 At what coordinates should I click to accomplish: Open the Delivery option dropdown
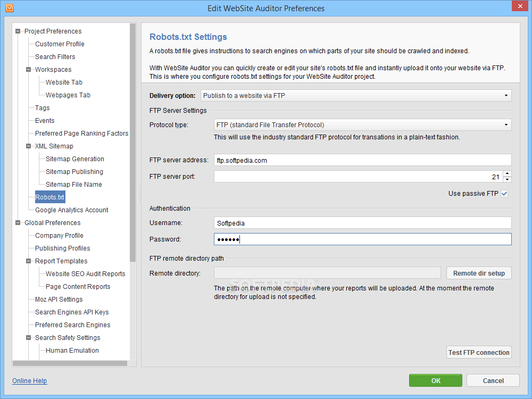point(356,96)
